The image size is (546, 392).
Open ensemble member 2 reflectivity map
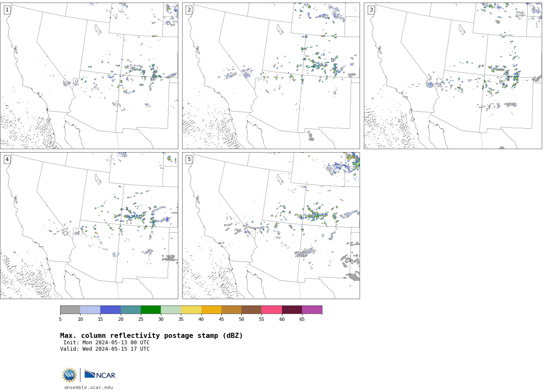[x=271, y=76]
